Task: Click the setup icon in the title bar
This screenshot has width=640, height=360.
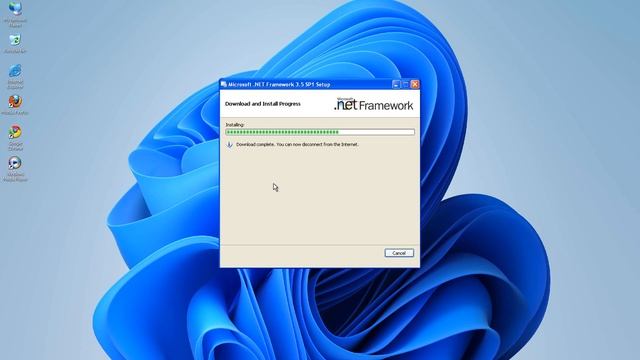Action: [224, 84]
